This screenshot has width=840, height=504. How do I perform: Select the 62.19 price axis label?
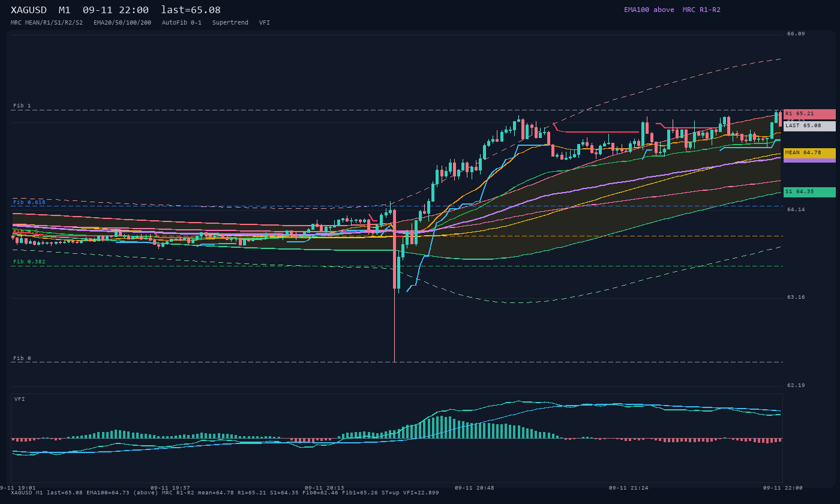pos(796,385)
